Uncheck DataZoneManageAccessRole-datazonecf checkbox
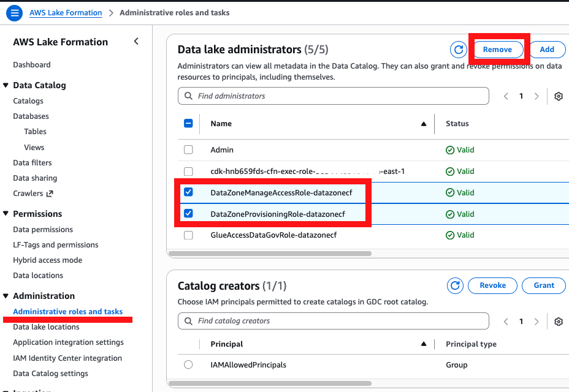569x392 pixels. pyautogui.click(x=188, y=192)
